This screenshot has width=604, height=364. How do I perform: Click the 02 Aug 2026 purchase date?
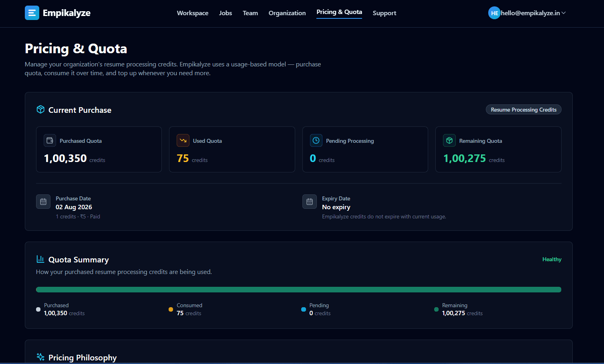[74, 207]
